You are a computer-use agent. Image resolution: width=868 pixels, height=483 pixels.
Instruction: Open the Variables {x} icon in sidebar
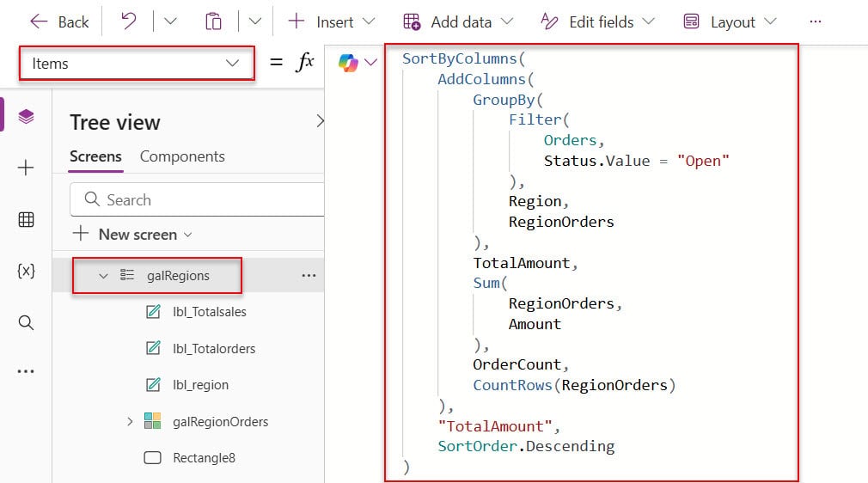(26, 271)
